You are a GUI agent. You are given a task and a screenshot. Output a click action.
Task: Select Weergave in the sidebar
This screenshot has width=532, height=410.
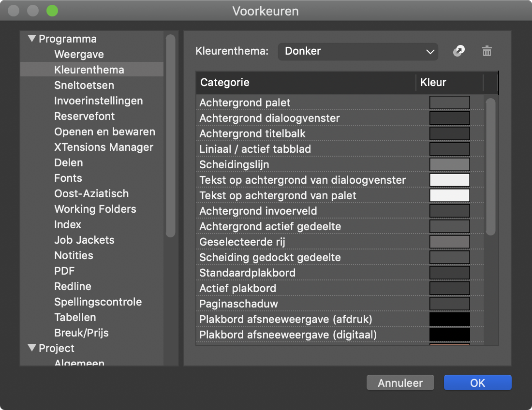tap(79, 54)
